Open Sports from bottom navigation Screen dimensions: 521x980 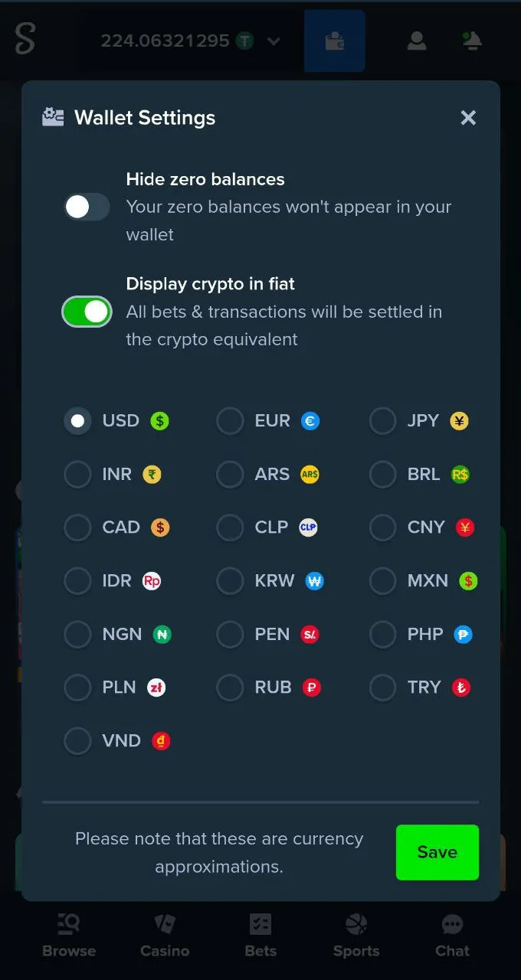(x=356, y=936)
